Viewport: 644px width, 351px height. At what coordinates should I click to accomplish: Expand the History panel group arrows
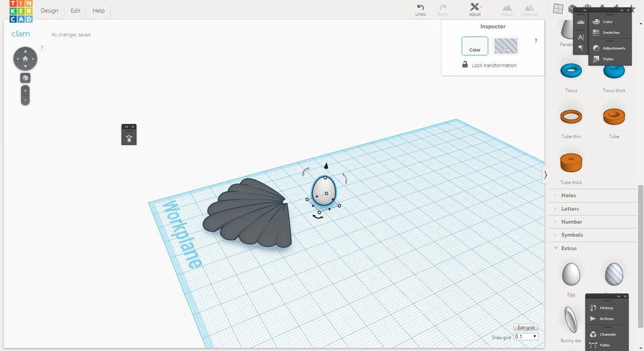click(619, 296)
